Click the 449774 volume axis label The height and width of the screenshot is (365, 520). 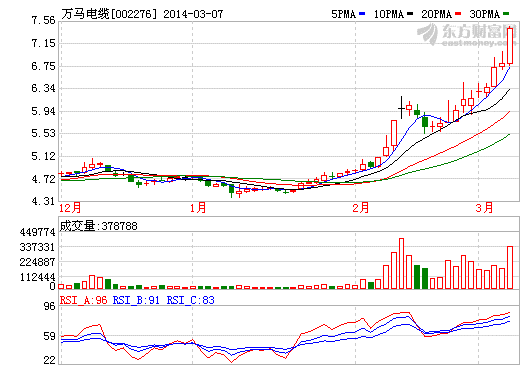pos(37,232)
